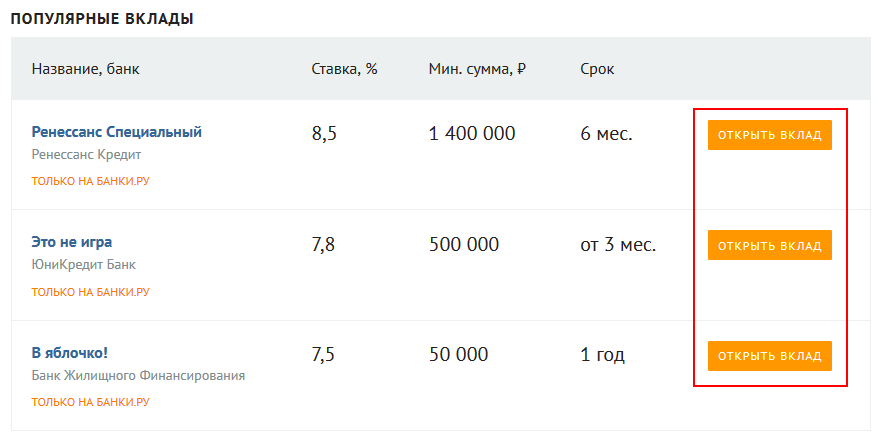878x437 pixels.
Task: Click the Срок column header
Action: [x=597, y=69]
